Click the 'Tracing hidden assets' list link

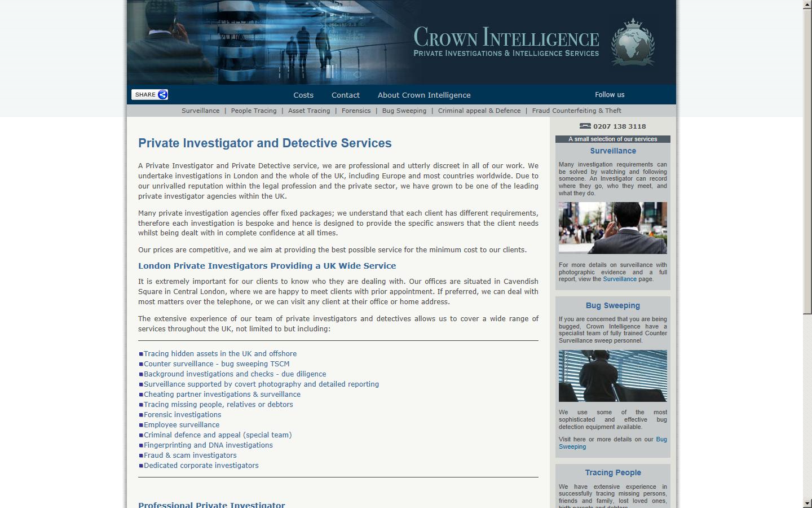pos(220,353)
